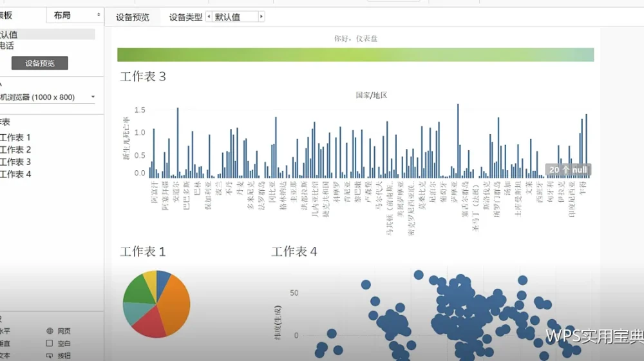Open the 20 个 null indicator
This screenshot has height=361, width=644.
coord(568,170)
